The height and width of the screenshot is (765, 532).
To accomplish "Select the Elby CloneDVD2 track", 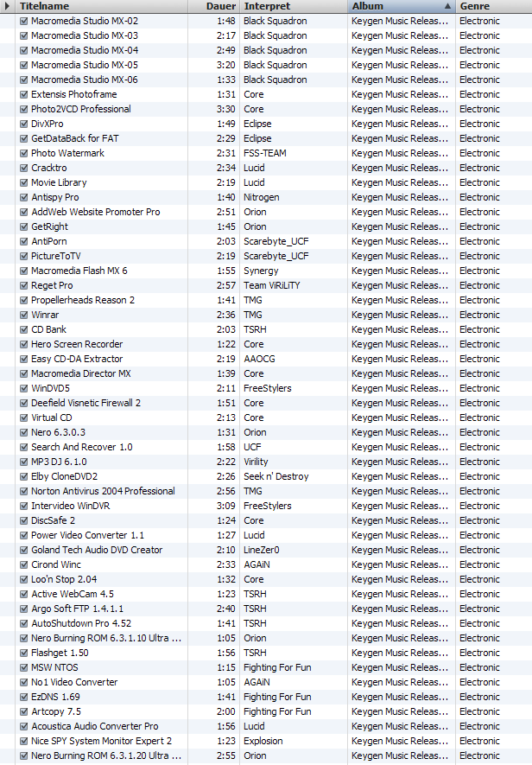I will 65,476.
